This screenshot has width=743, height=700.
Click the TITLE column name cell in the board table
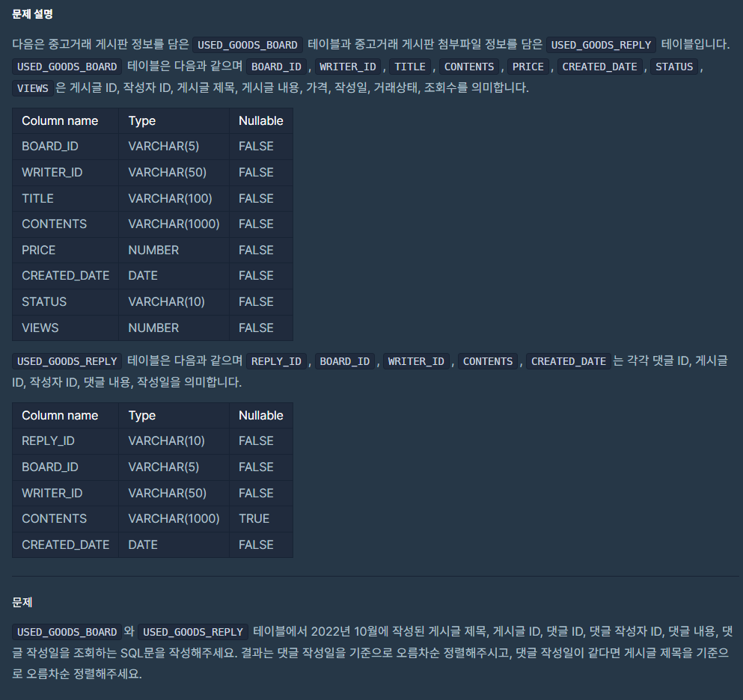pos(65,198)
